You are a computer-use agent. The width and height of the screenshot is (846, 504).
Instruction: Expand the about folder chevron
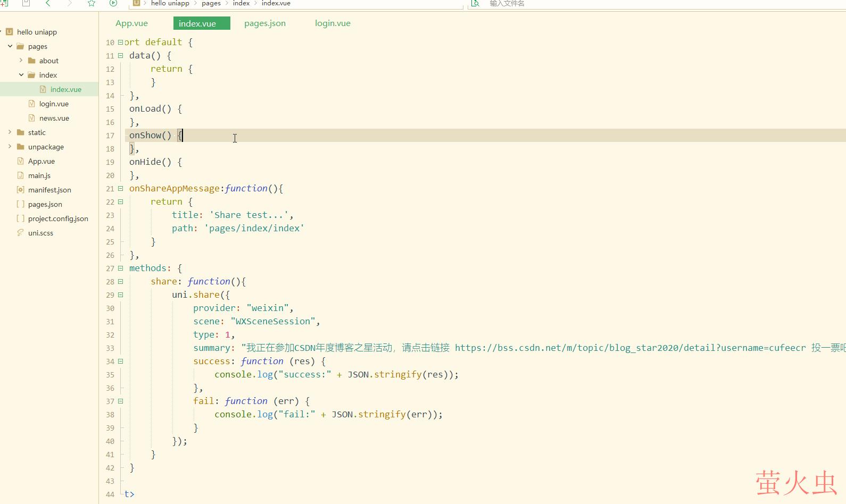click(x=21, y=61)
